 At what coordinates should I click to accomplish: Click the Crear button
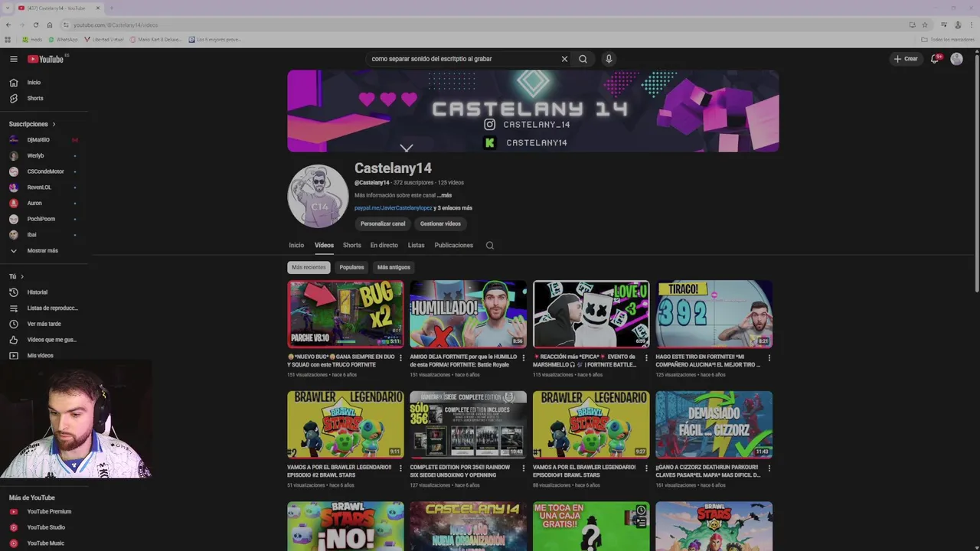906,59
